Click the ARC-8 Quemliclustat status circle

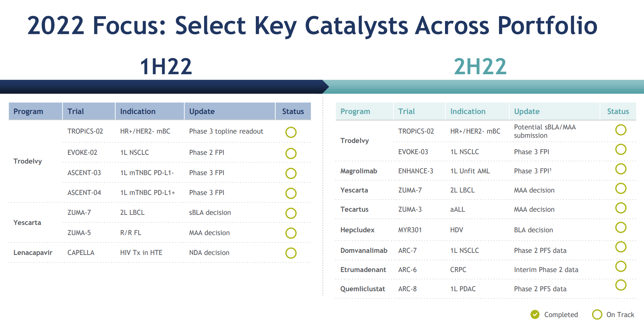[x=621, y=285]
